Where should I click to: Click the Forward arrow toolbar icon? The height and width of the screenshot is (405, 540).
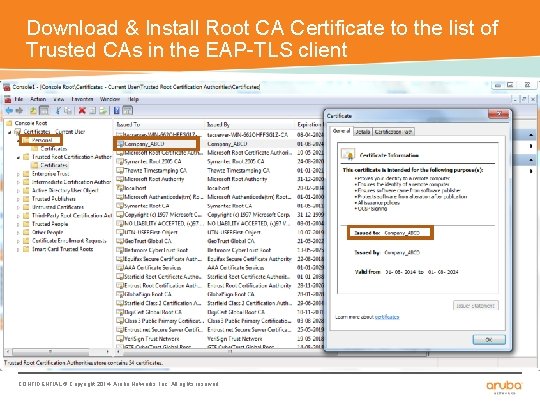19,111
